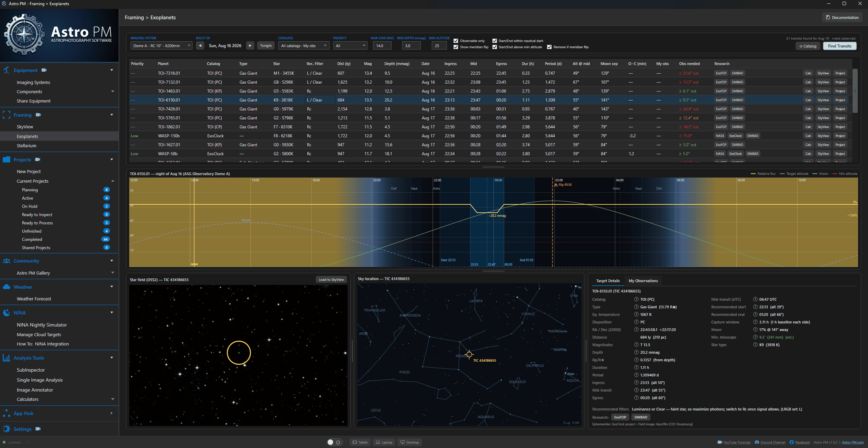This screenshot has height=448, width=868.
Task: Toggle Remove if meridian flip checkbox
Action: [x=549, y=47]
